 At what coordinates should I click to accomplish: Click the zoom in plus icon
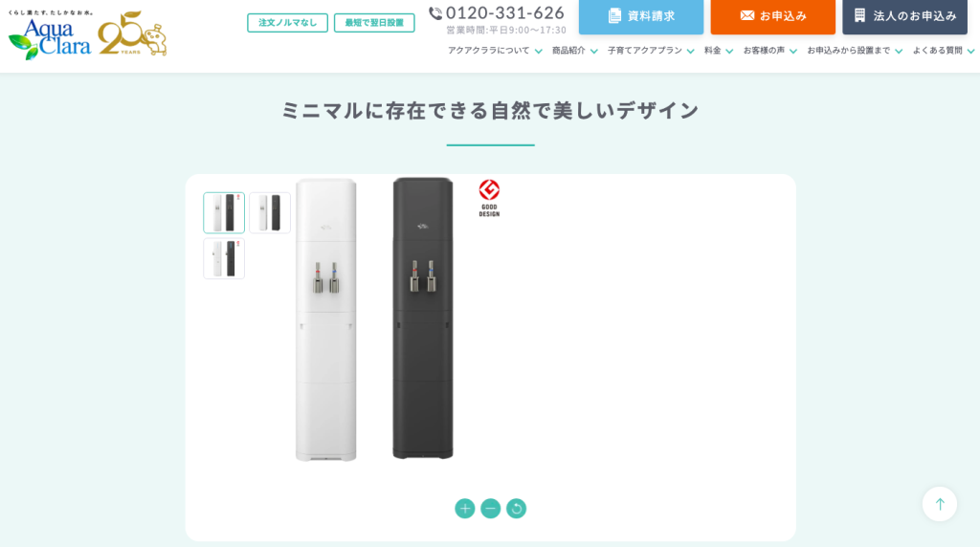(x=464, y=509)
